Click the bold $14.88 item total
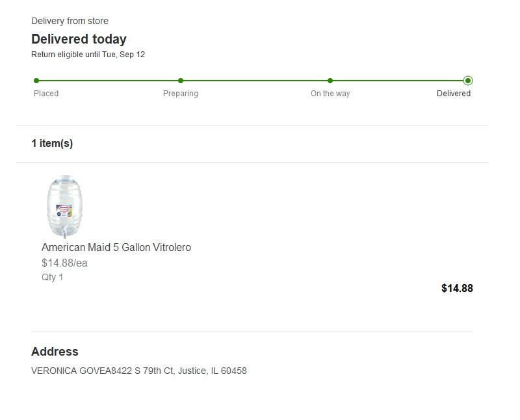The image size is (520, 420). (x=457, y=288)
